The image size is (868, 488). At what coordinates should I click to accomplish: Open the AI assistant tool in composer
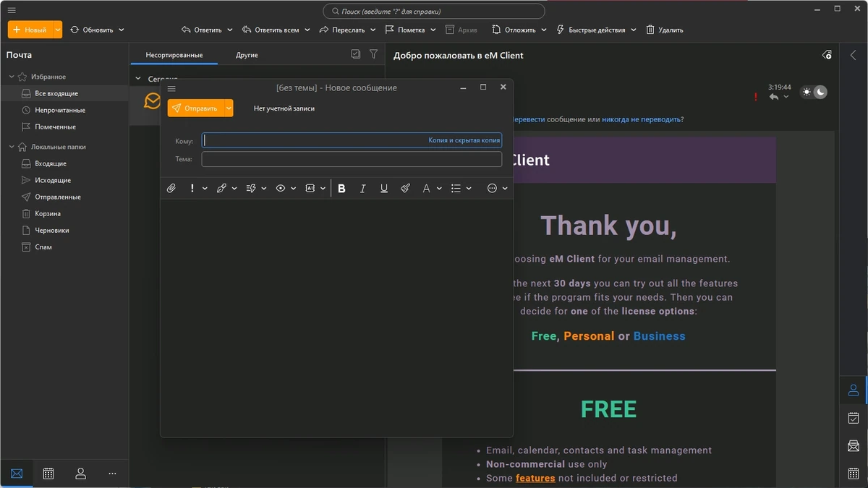click(310, 188)
